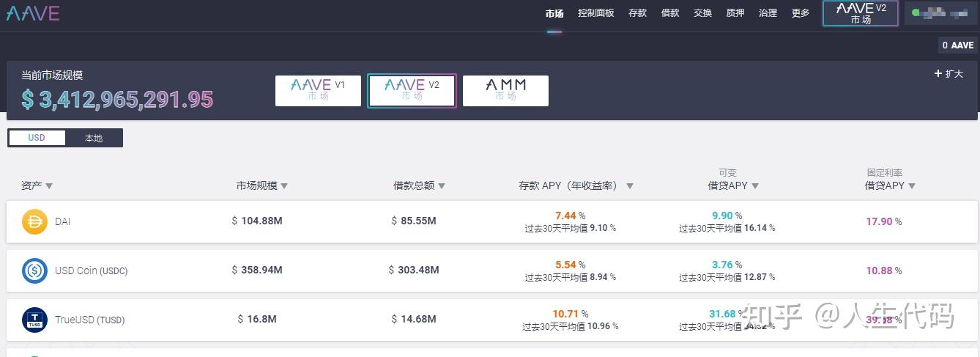Click DAI 过去30天平均值 9.10 % text
Viewport: 980px width, 357px height.
[x=571, y=228]
